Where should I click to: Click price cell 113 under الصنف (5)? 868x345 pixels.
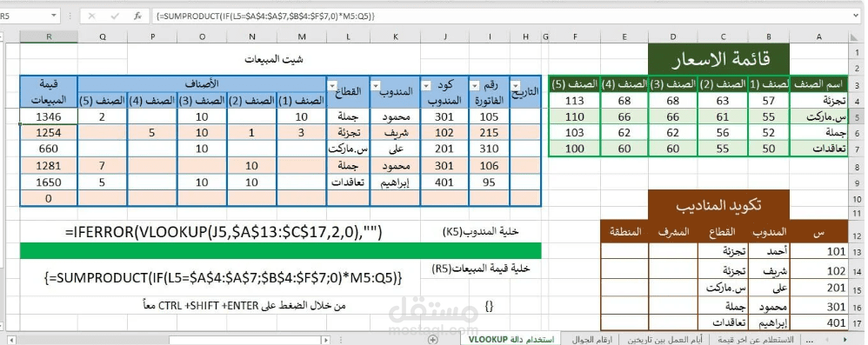pos(575,101)
